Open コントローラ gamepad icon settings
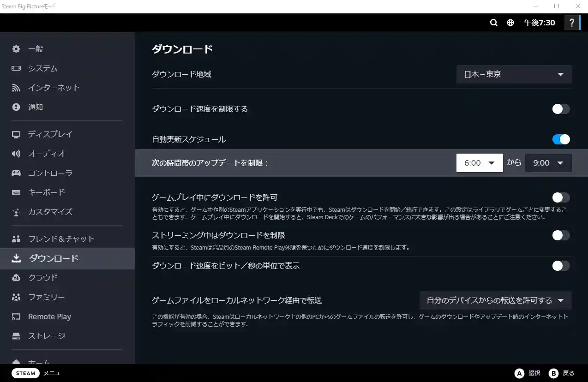Viewport: 588px width, 382px height. coord(16,173)
